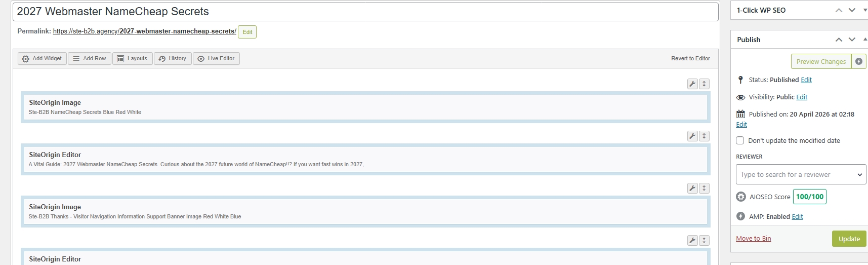The height and width of the screenshot is (265, 868).
Task: Click move handle for A Vital Guide editor row
Action: tap(704, 136)
